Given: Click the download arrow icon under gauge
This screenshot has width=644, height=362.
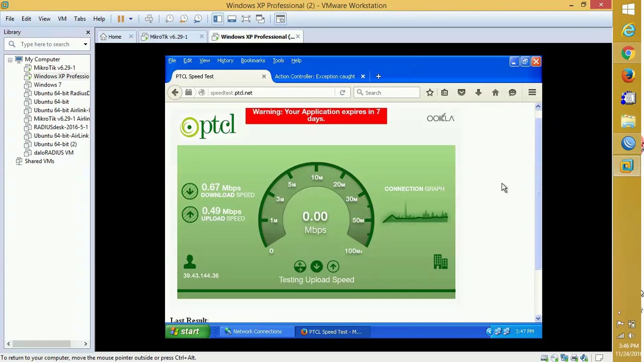Looking at the screenshot, I should (316, 266).
